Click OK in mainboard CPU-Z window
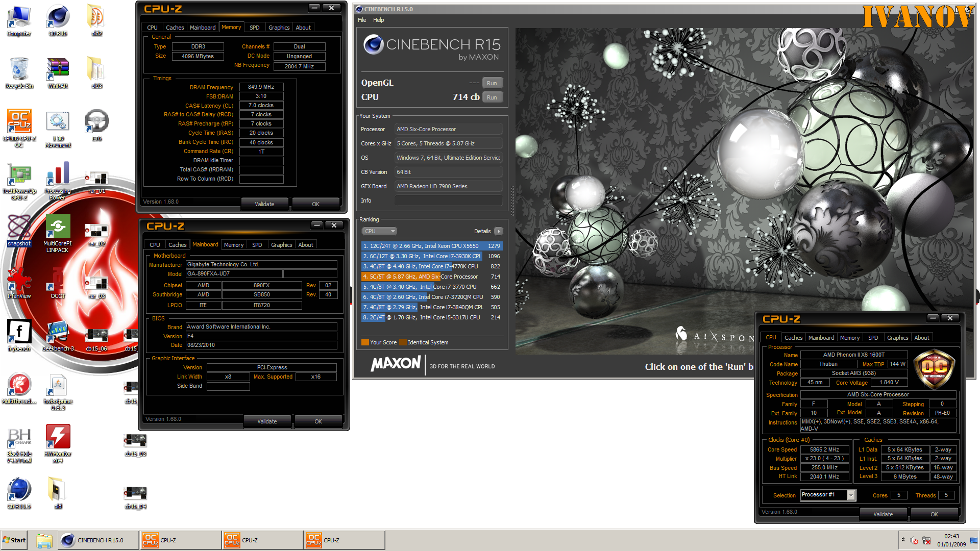This screenshot has width=980, height=551. click(x=318, y=421)
